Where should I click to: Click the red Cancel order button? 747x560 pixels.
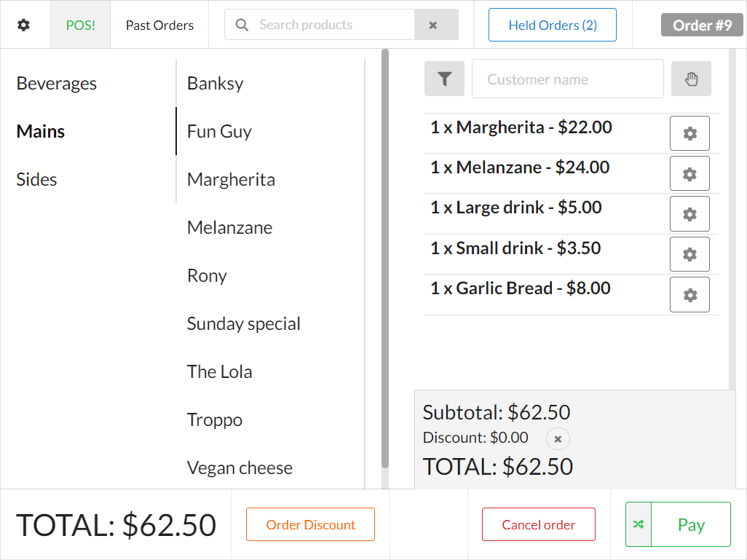(x=539, y=524)
